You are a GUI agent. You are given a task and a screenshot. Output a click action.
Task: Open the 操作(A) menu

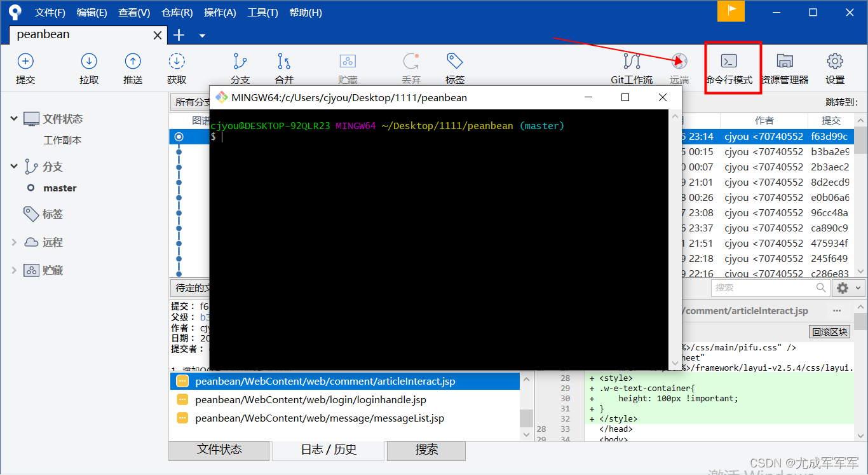coord(220,13)
